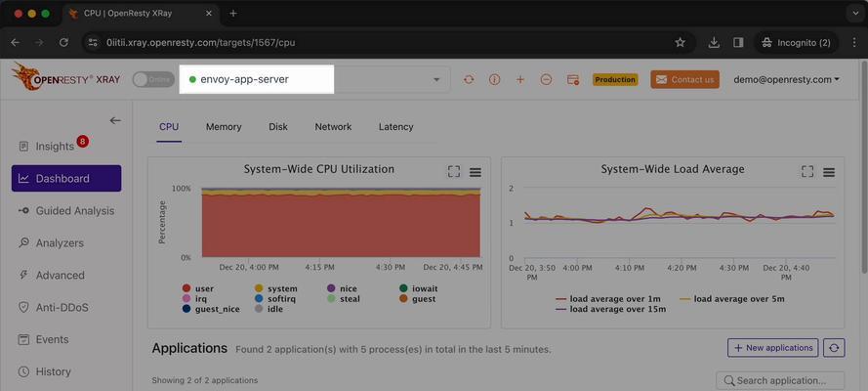This screenshot has height=391, width=868.
Task: Switch to the Memory tab
Action: click(224, 127)
